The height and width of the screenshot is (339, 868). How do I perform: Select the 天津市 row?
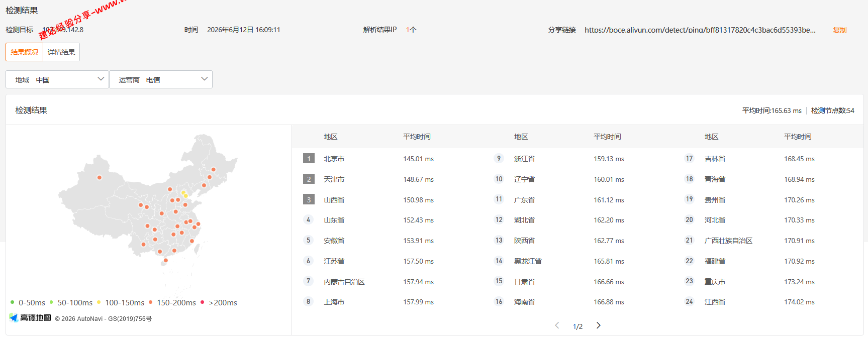387,179
